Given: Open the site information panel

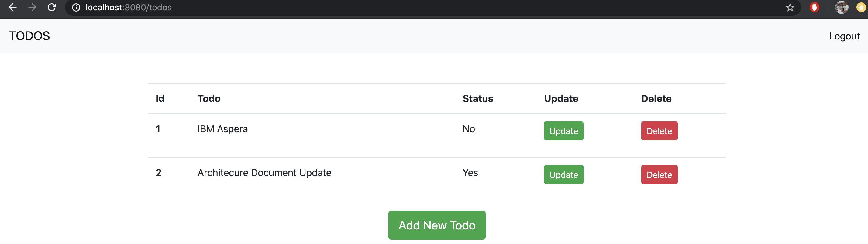Looking at the screenshot, I should pos(75,7).
